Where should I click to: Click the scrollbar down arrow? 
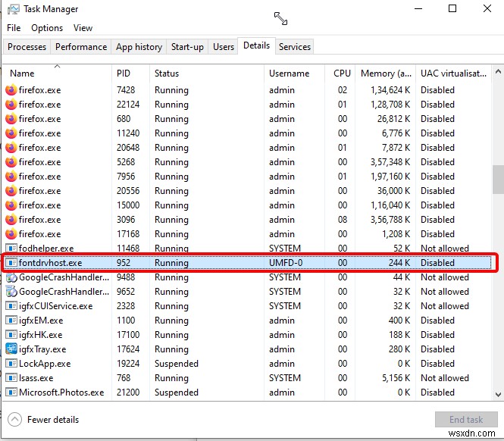498,394
